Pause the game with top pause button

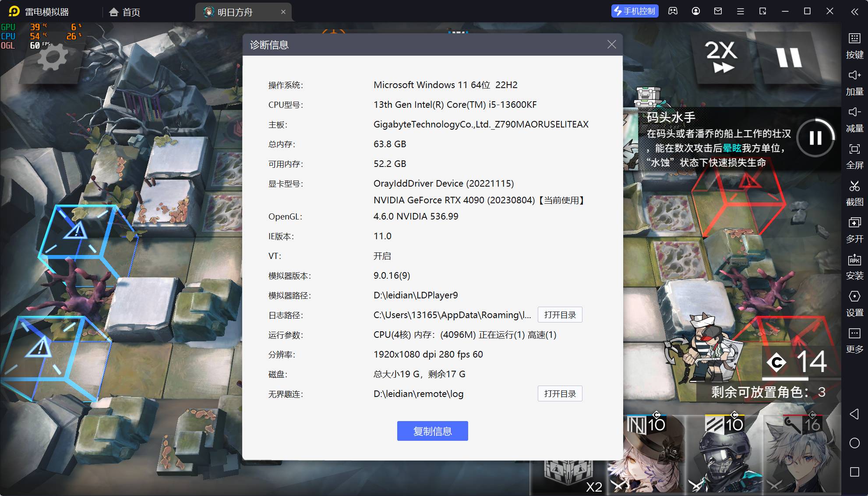[788, 57]
